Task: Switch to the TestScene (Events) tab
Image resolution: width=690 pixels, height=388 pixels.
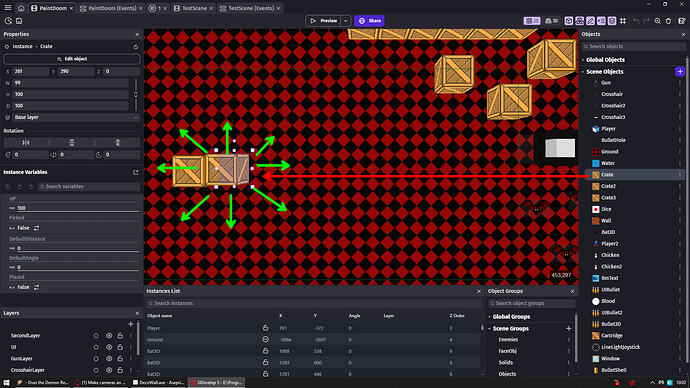Action: 250,8
